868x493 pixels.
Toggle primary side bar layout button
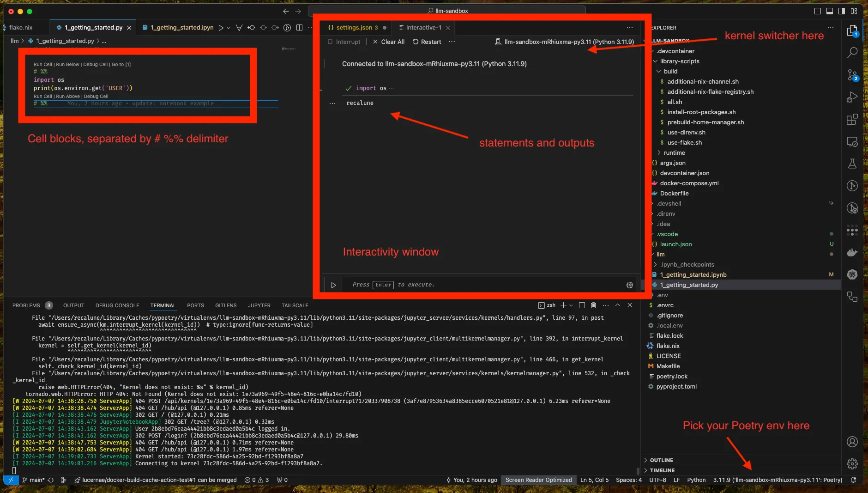pyautogui.click(x=818, y=11)
